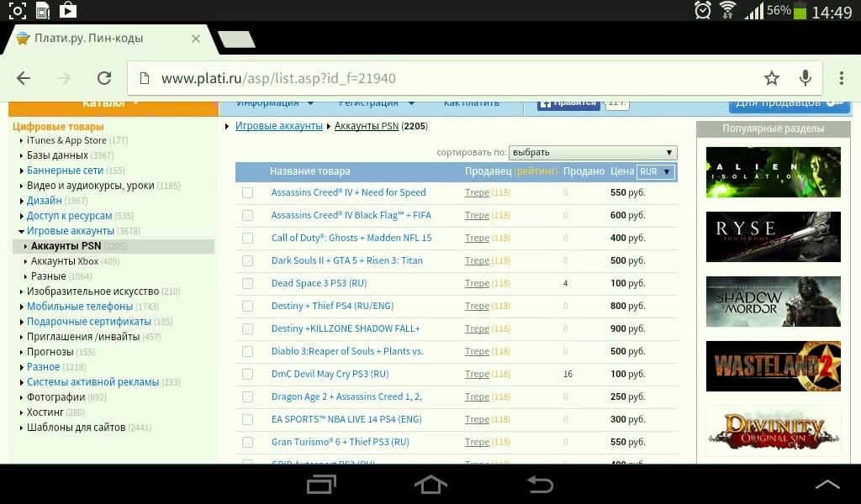Viewport: 861px width, 504px height.
Task: Expand the Разное category arrow
Action: pos(21,367)
